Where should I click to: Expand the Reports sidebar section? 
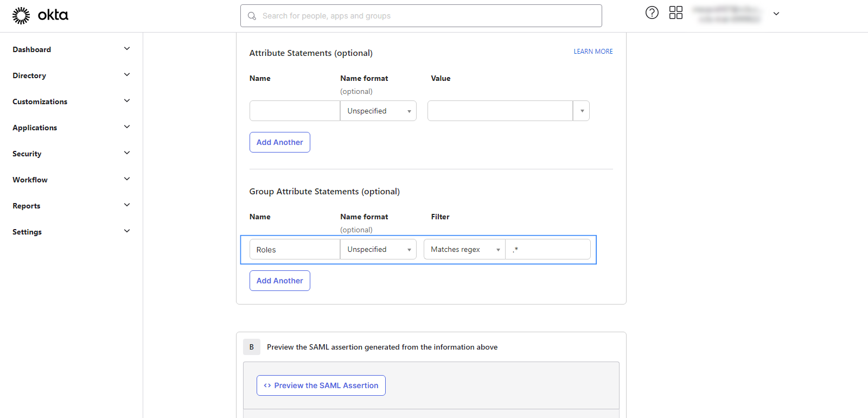[x=126, y=205]
